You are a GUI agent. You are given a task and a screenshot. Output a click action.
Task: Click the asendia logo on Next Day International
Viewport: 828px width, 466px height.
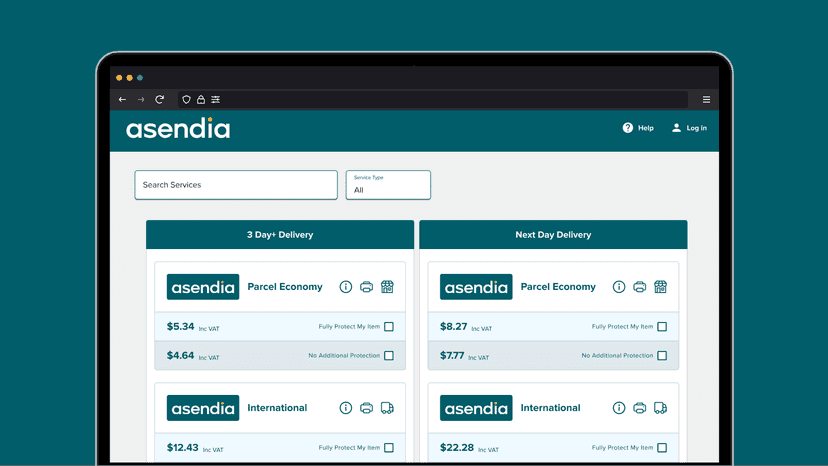pos(476,408)
